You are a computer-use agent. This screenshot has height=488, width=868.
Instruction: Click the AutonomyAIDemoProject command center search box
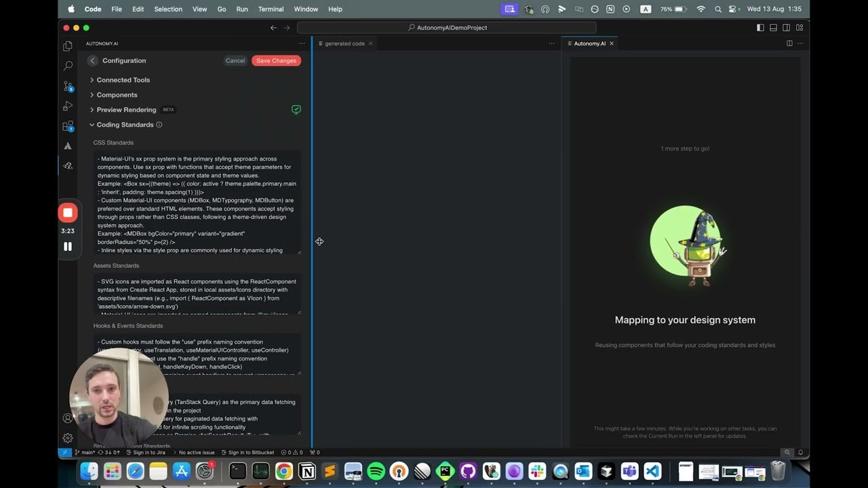click(x=447, y=28)
